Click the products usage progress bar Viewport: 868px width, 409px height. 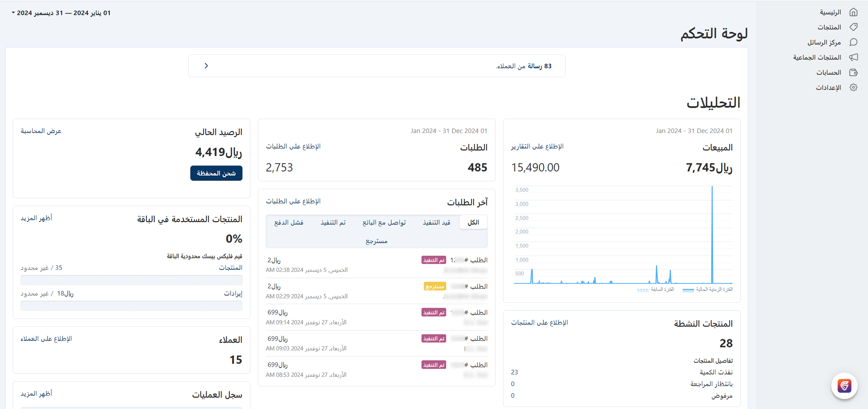click(x=131, y=280)
